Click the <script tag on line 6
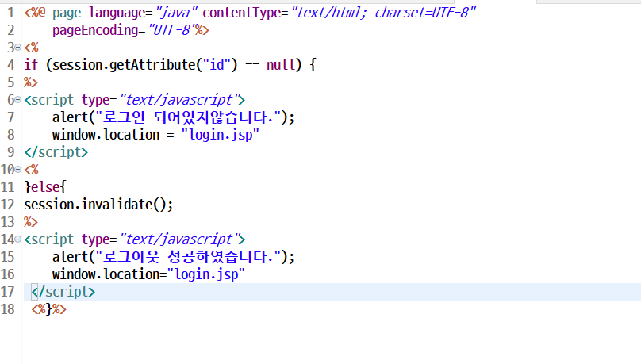641x364 pixels. click(49, 100)
